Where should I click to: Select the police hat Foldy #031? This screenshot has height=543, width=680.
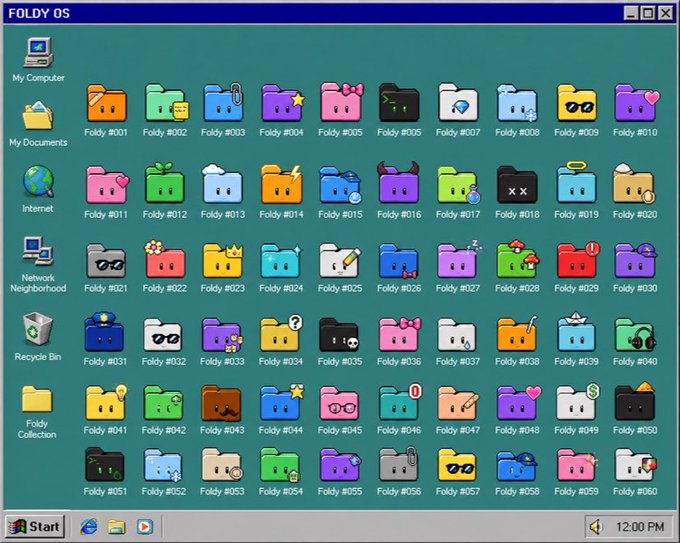(x=104, y=332)
